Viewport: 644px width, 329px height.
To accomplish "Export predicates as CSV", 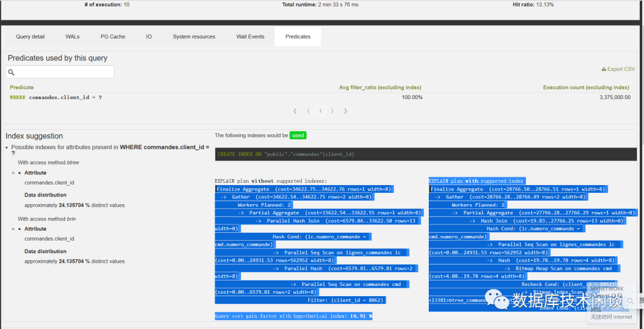I will pyautogui.click(x=618, y=69).
